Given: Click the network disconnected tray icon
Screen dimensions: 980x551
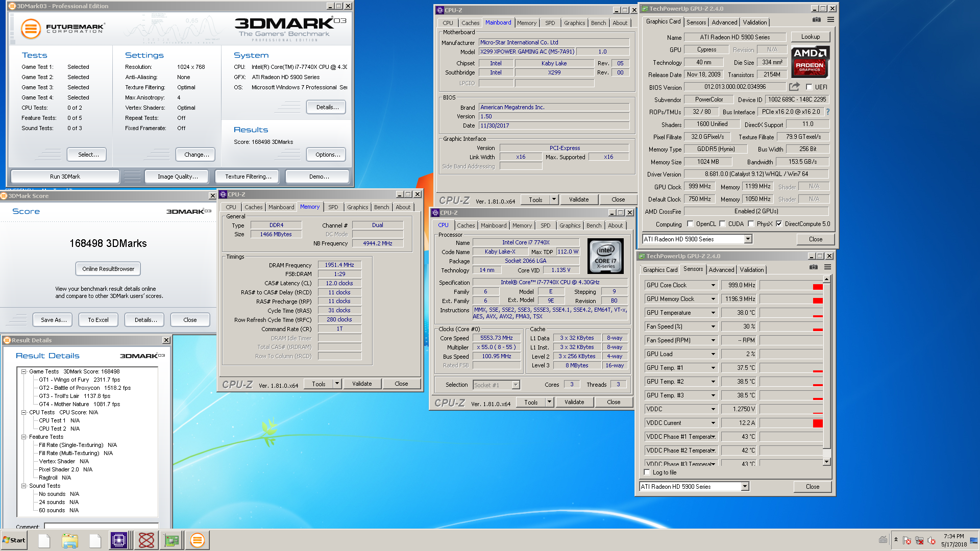Looking at the screenshot, I should click(x=919, y=540).
